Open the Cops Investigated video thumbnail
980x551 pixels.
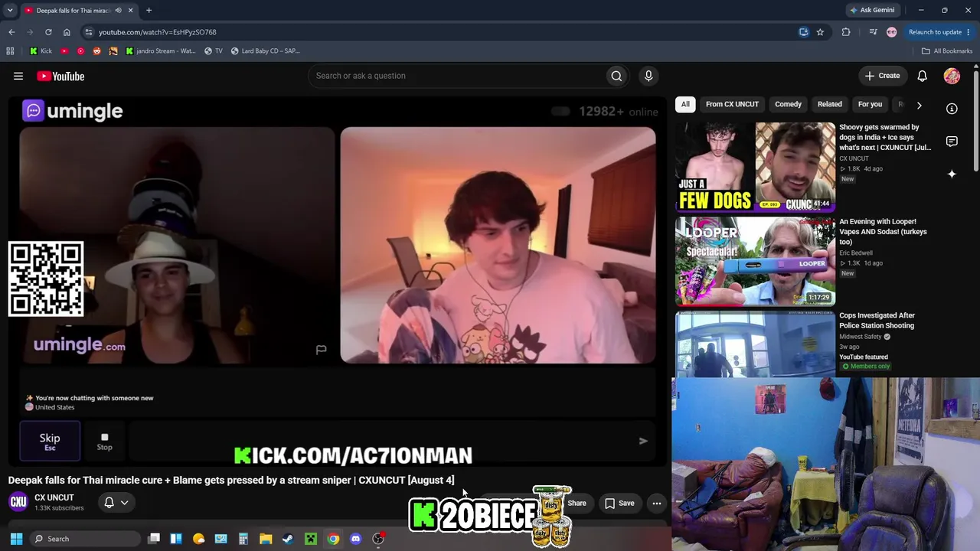(755, 344)
